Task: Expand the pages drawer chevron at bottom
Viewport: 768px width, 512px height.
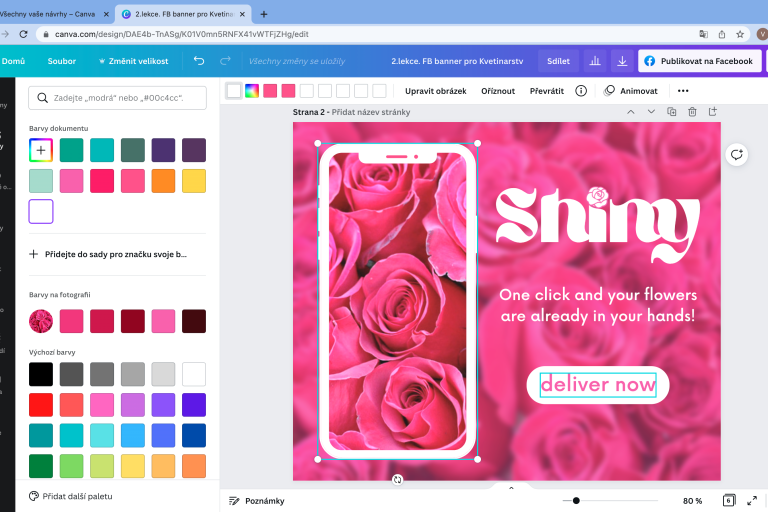Action: pyautogui.click(x=511, y=488)
